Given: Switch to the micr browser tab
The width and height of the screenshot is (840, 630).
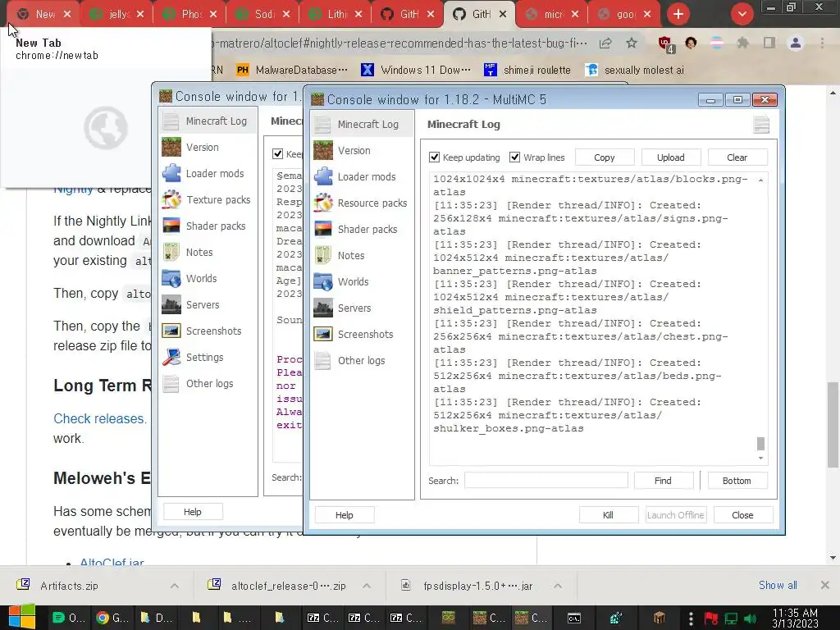Looking at the screenshot, I should 552,14.
